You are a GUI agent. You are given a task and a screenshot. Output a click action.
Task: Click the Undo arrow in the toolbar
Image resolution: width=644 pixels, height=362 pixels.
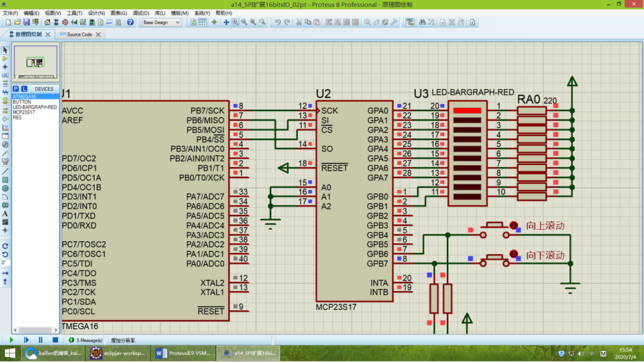coord(278,23)
